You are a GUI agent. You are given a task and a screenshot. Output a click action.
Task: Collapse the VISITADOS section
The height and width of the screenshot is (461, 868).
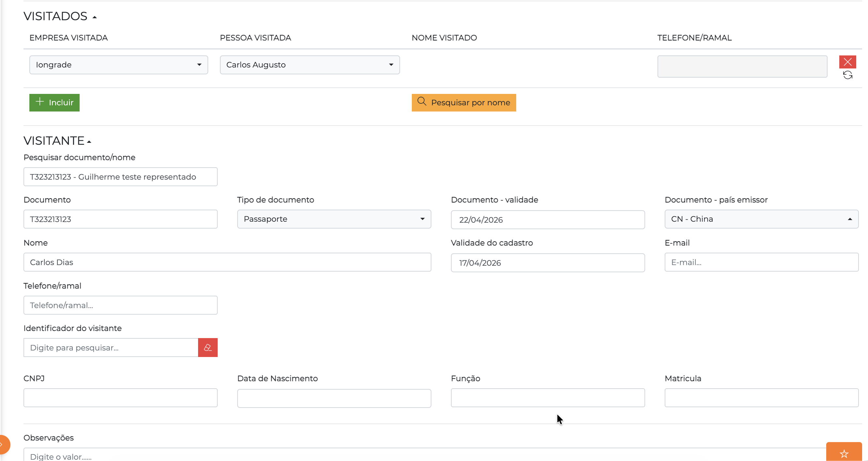(95, 17)
